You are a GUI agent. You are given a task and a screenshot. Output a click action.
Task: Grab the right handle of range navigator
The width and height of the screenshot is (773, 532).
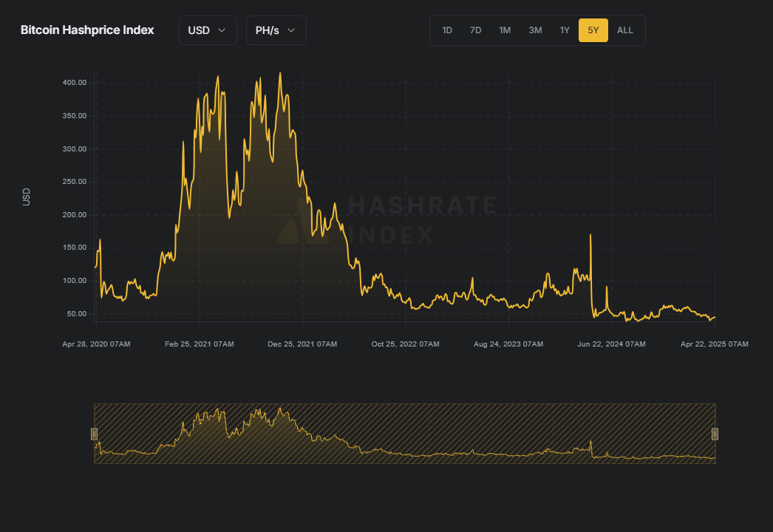pyautogui.click(x=715, y=434)
